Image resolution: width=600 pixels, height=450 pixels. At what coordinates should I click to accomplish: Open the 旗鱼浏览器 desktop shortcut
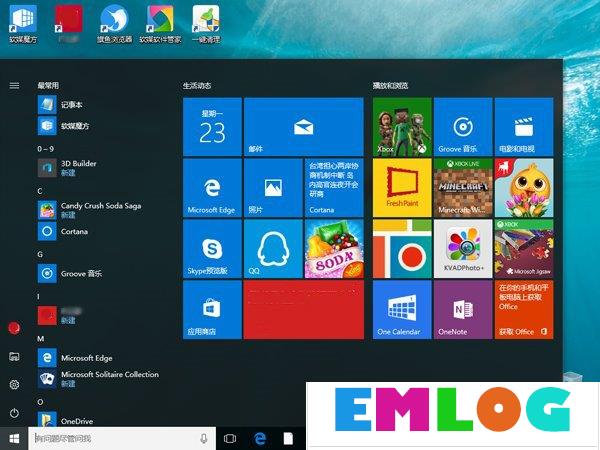pyautogui.click(x=114, y=23)
